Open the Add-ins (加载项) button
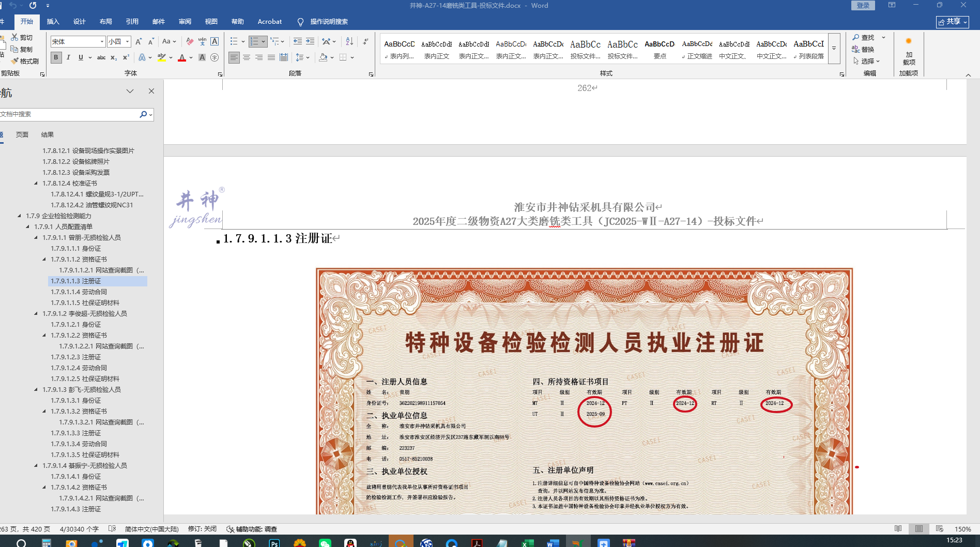The height and width of the screenshot is (547, 980). click(x=909, y=51)
